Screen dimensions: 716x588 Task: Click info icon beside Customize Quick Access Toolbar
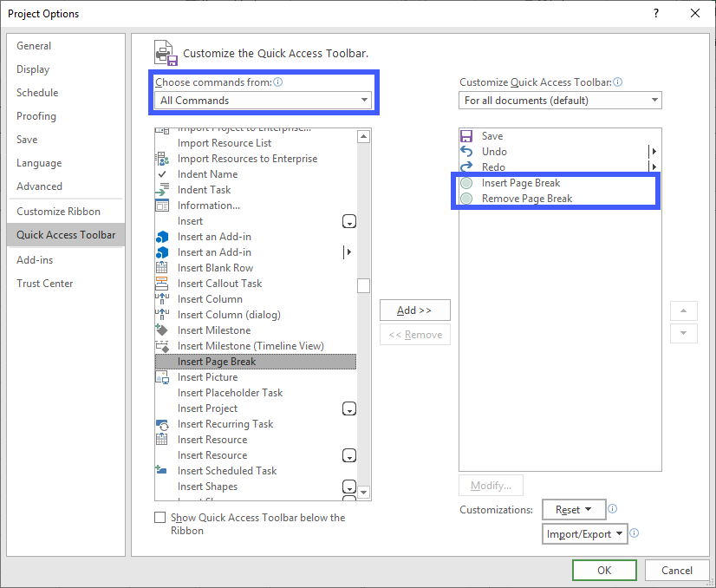click(618, 82)
